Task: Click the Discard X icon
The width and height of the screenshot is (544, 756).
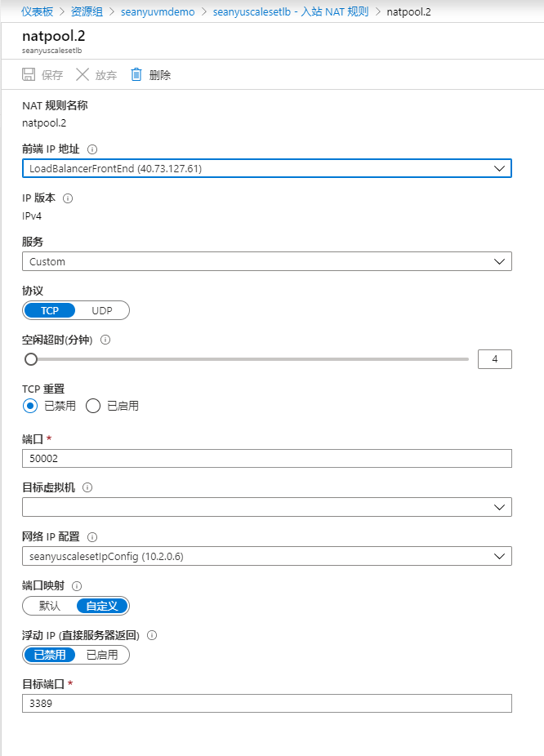Action: (82, 75)
